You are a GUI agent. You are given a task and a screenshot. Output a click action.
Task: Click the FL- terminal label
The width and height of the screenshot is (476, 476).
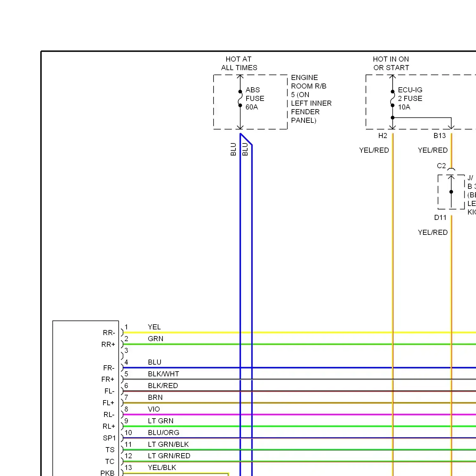point(109,391)
